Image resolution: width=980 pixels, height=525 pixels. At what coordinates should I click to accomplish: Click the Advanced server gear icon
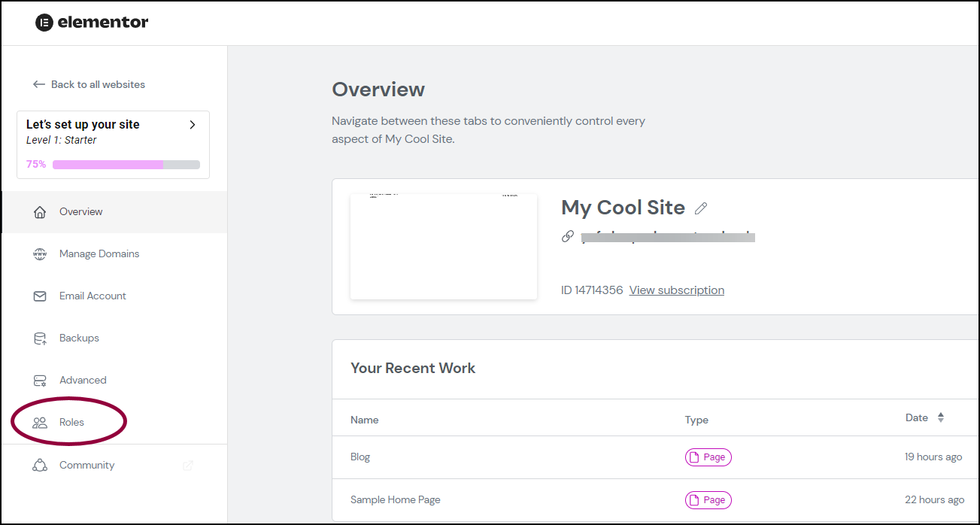click(40, 381)
